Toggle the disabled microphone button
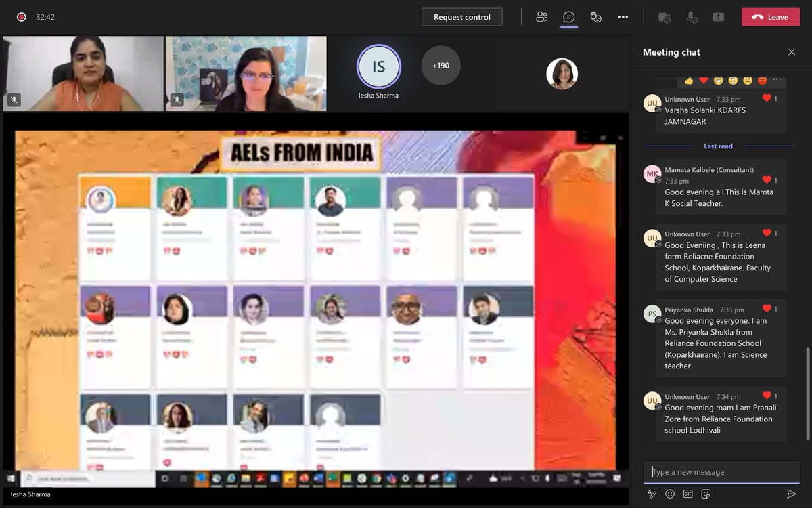 click(692, 18)
